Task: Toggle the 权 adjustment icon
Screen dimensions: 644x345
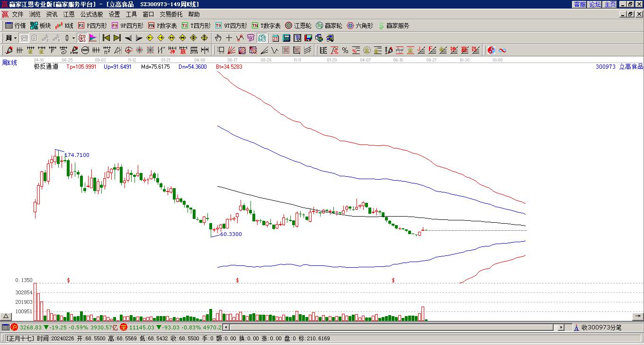Action: coord(82,38)
